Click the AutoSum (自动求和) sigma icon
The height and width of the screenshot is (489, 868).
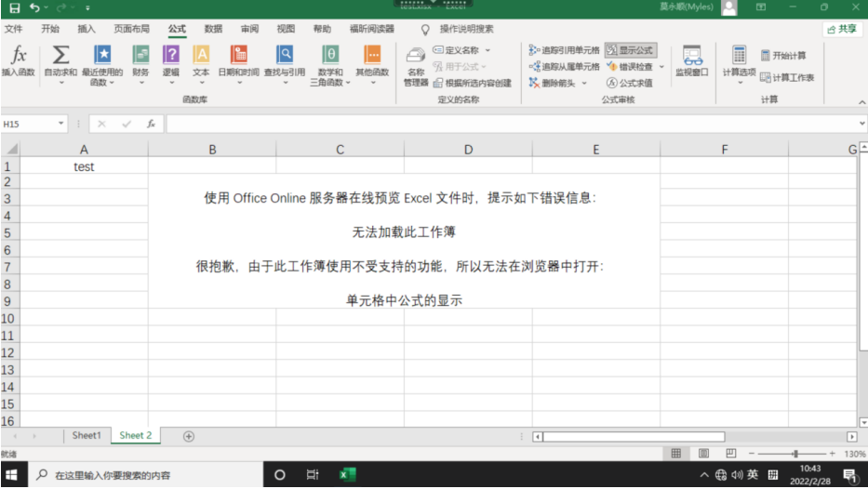pos(60,55)
